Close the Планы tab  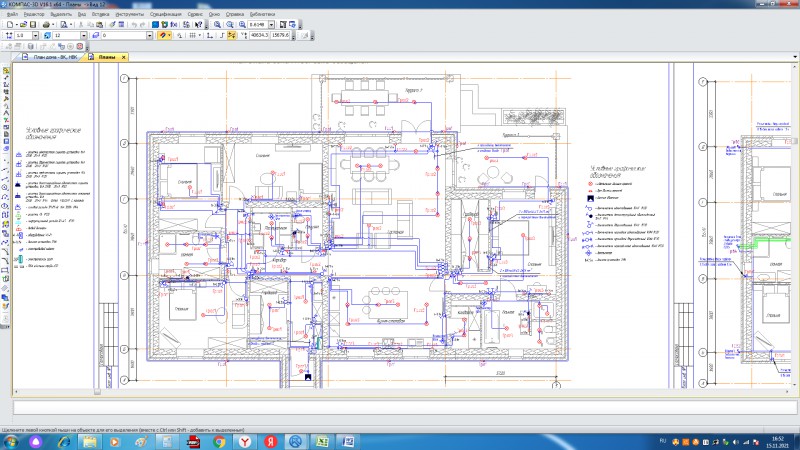[123, 57]
